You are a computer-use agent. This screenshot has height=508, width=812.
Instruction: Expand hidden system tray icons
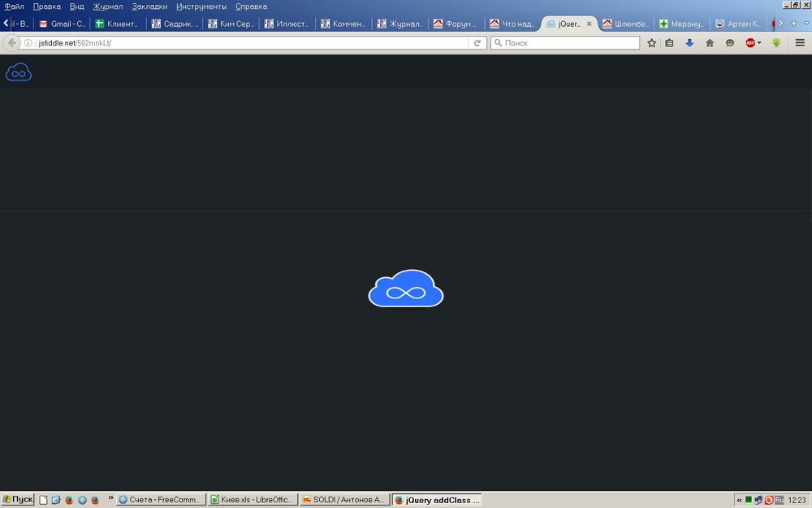(739, 500)
